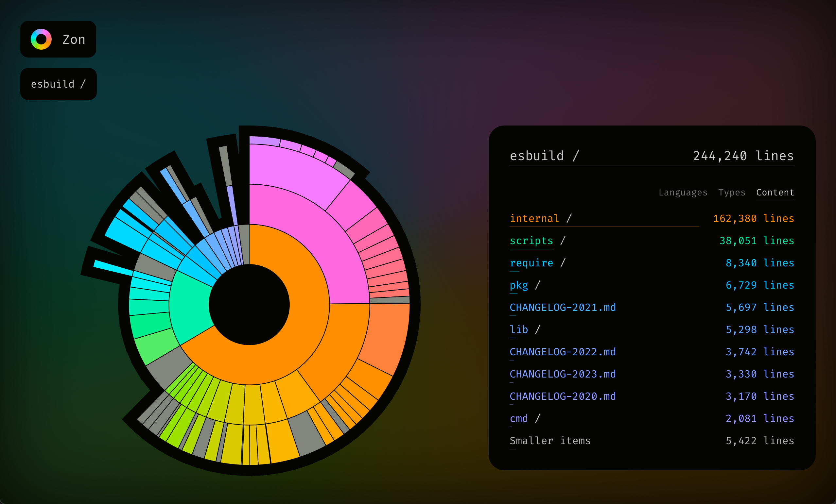Switch to the Types tab

731,193
